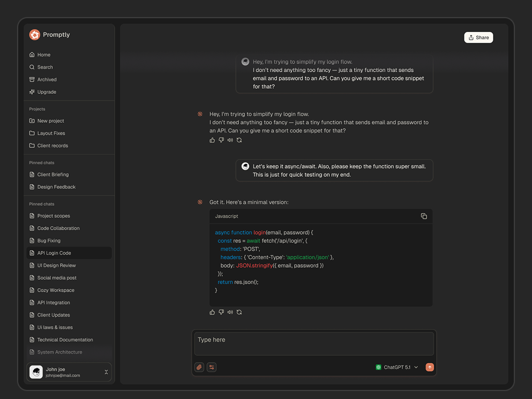Click the Promptly logo icon

point(35,35)
